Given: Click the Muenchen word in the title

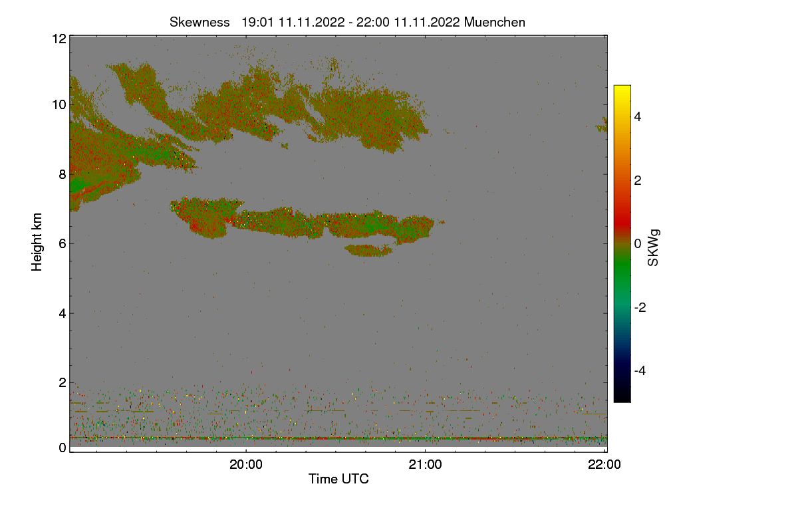Looking at the screenshot, I should point(495,22).
